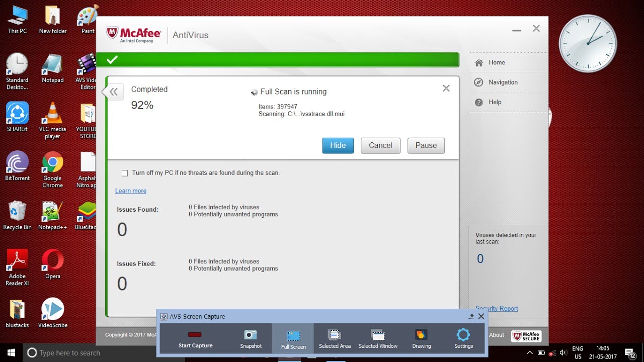The width and height of the screenshot is (644, 362).
Task: Click the battery icon in system tray
Action: (541, 352)
